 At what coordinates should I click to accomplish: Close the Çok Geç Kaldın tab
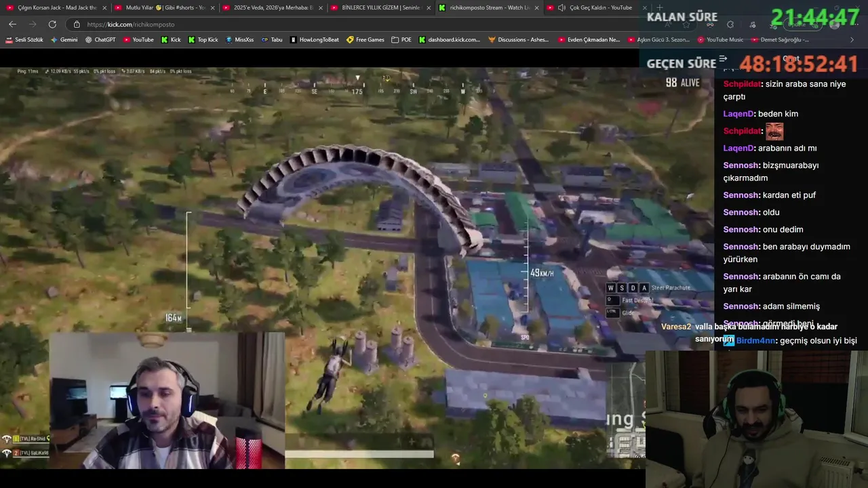(x=644, y=7)
